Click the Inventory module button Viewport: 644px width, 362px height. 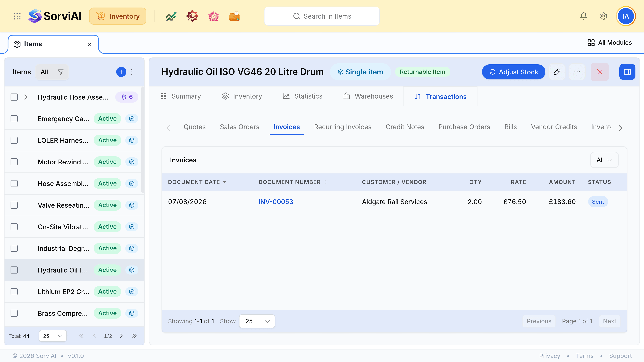coord(118,16)
